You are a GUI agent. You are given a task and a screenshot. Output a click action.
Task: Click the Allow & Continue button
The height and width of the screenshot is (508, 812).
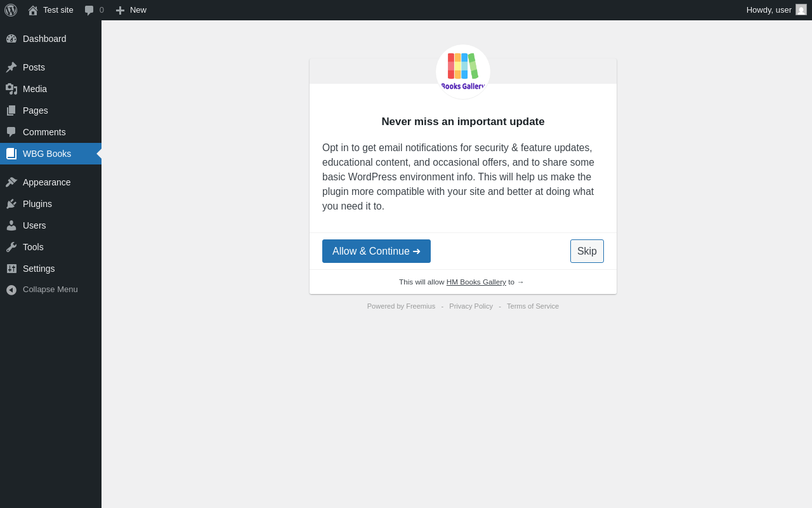coord(376,251)
